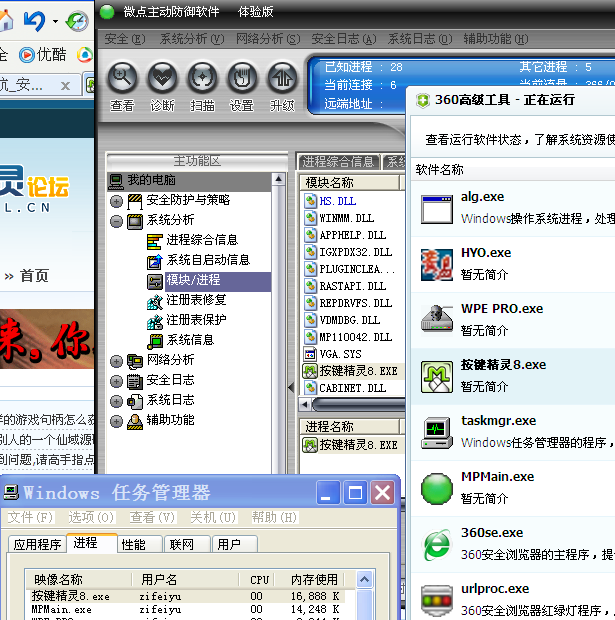Sort modules by 模块名称 column header
The height and width of the screenshot is (620, 615).
350,183
